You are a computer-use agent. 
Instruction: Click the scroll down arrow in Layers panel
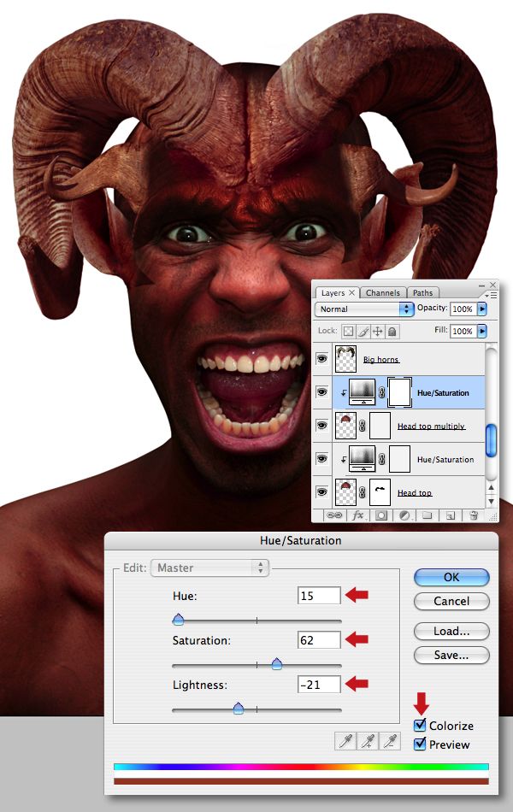pyautogui.click(x=491, y=501)
